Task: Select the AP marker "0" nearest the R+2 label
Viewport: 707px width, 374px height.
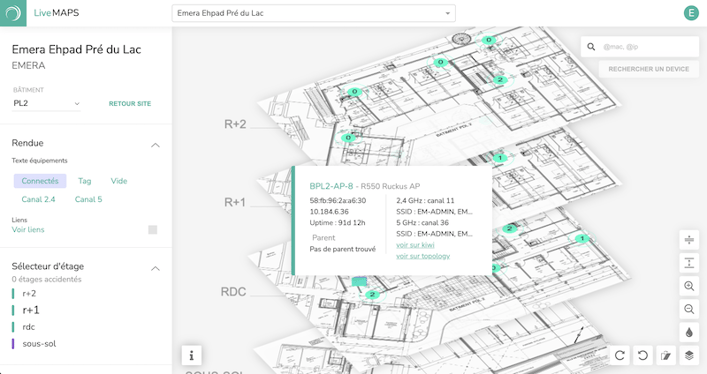Action: [x=348, y=138]
